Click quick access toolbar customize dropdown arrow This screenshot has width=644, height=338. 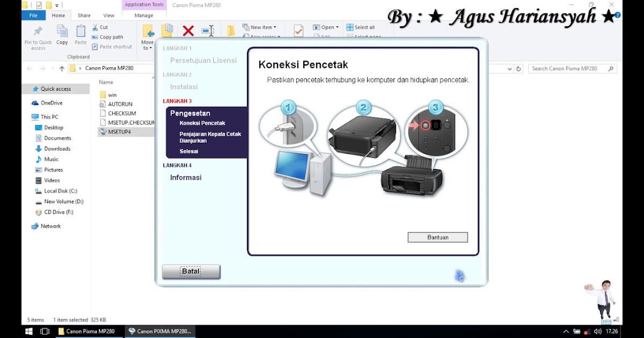pyautogui.click(x=56, y=5)
